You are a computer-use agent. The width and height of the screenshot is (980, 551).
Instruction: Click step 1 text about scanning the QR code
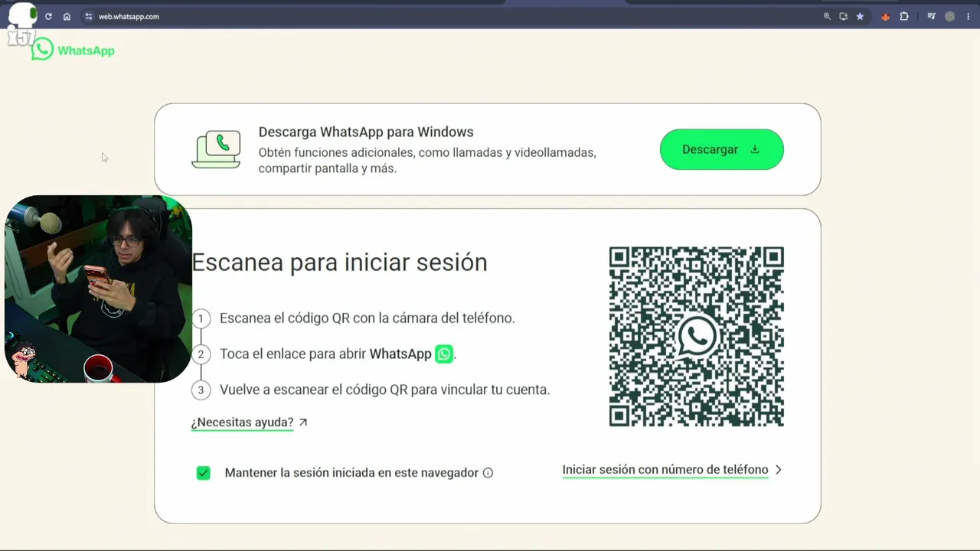tap(367, 318)
